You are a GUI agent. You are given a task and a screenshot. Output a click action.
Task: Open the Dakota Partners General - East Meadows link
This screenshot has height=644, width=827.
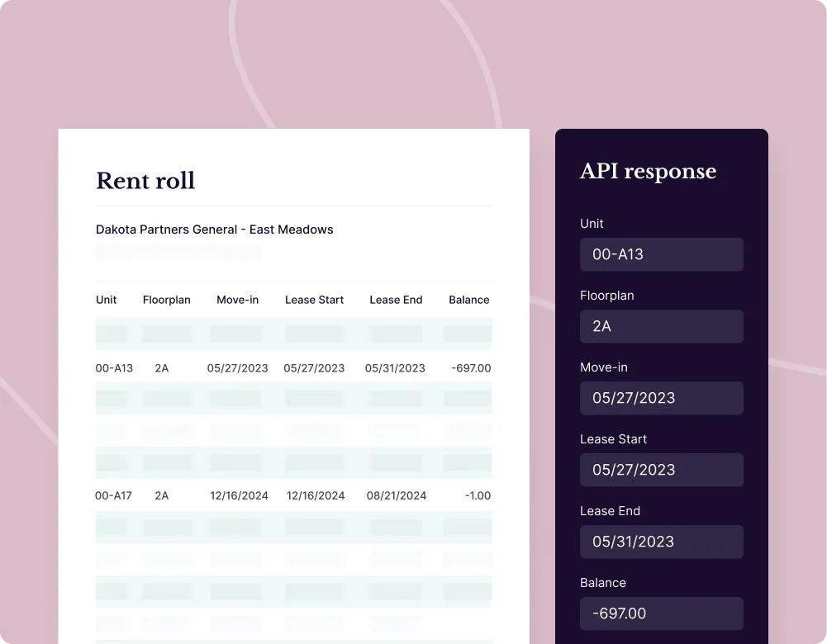[215, 230]
